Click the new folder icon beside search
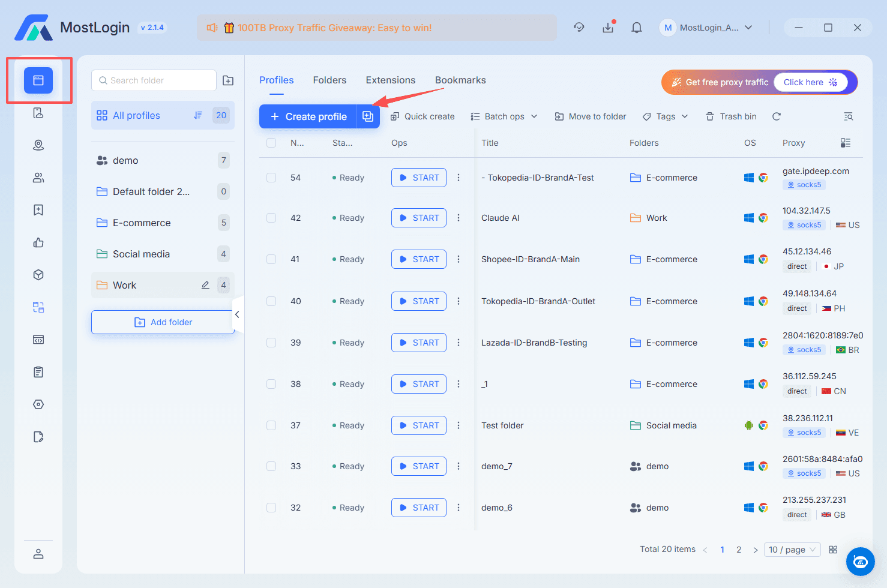 click(x=228, y=80)
